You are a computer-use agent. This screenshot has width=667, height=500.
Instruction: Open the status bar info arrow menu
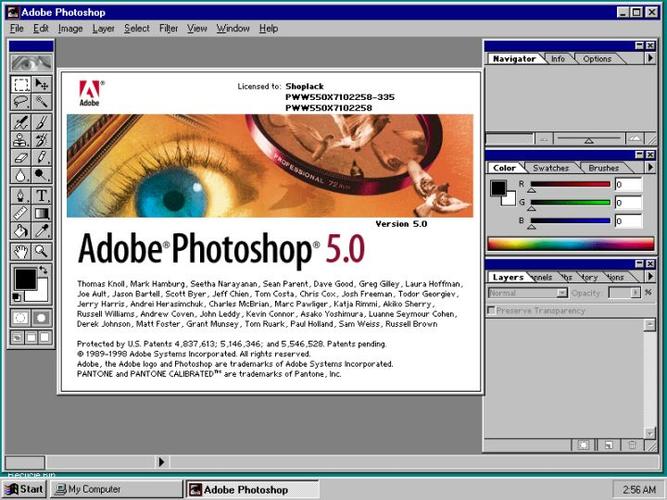[161, 462]
